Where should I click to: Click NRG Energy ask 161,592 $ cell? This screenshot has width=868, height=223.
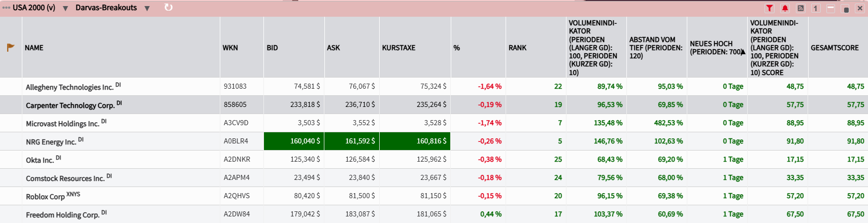coord(352,141)
